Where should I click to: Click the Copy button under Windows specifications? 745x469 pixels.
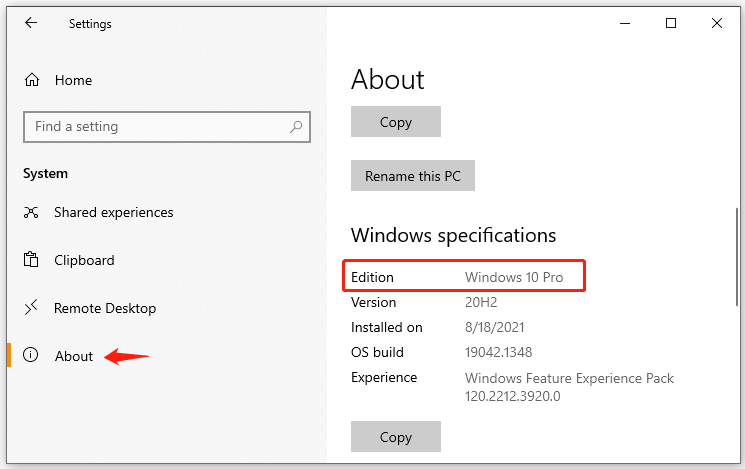396,436
